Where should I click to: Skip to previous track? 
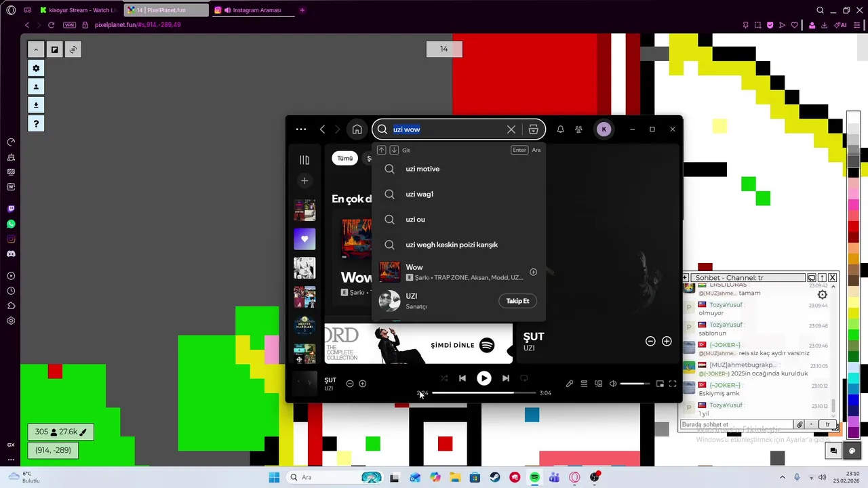pos(462,378)
